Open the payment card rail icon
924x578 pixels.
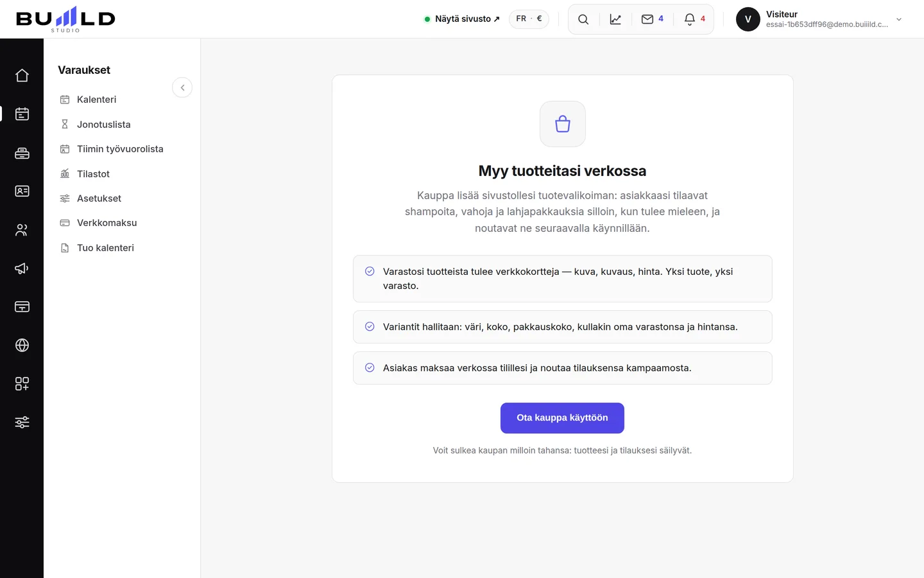(x=22, y=307)
